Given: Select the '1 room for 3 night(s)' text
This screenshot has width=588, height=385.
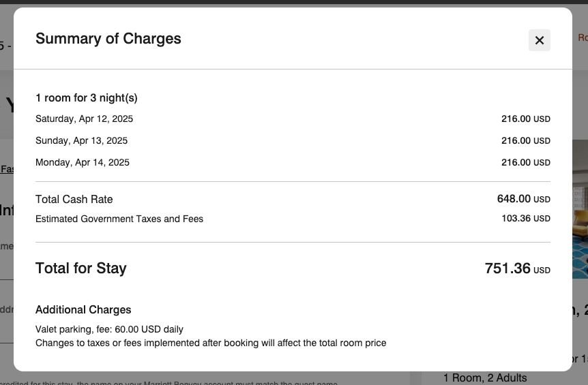Looking at the screenshot, I should (x=87, y=98).
